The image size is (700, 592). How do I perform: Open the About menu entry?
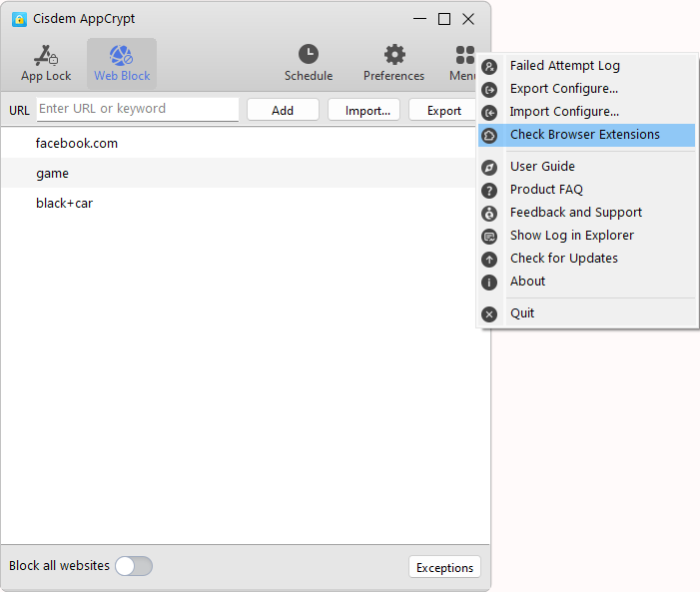(586, 282)
